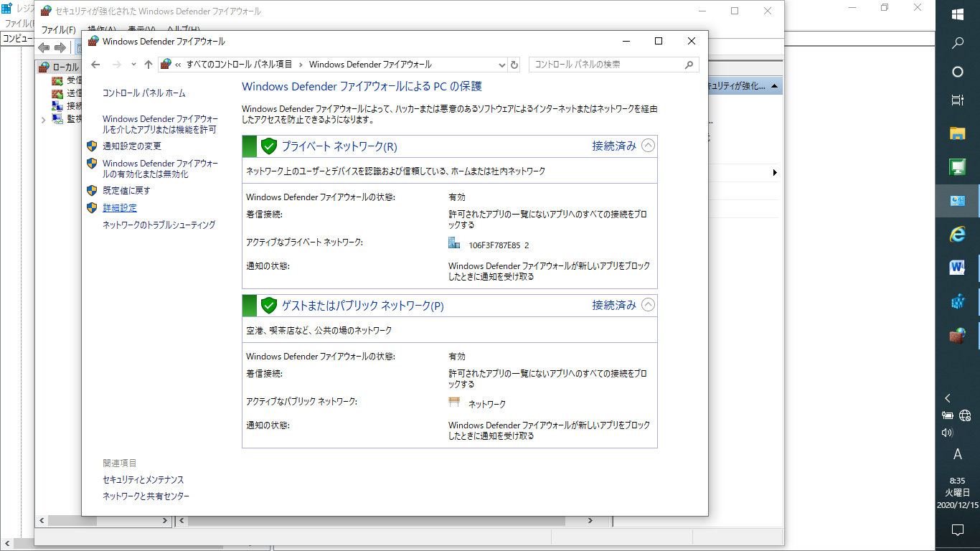Screen dimensions: 980x551
Task: Collapse the ゲストまたはパブリック ネットワーク section
Action: (x=648, y=305)
